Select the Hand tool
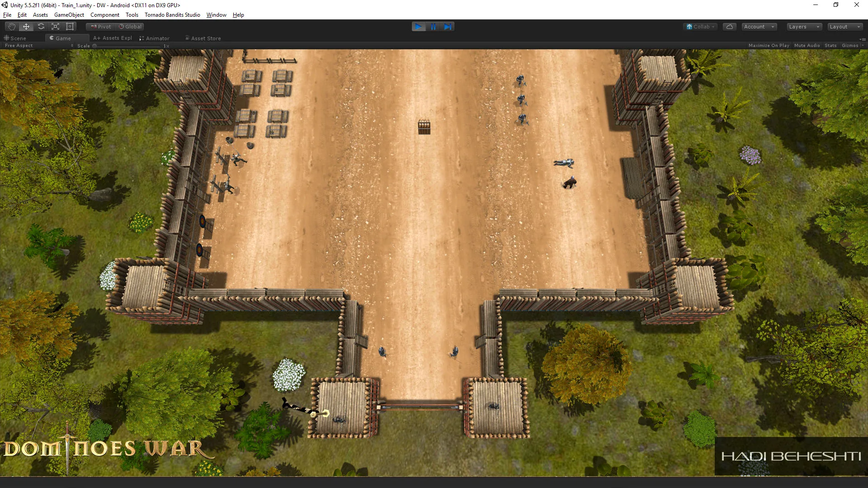868x488 pixels. coord(12,27)
